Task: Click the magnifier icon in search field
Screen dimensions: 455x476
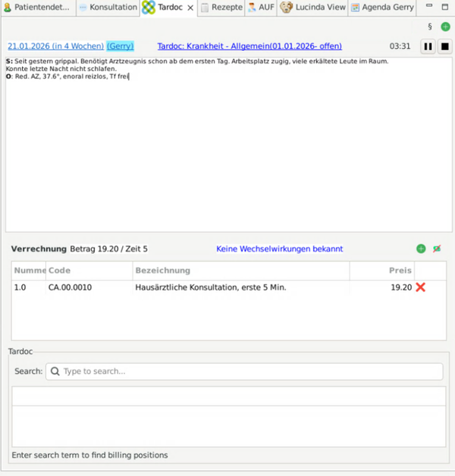Action: [55, 371]
